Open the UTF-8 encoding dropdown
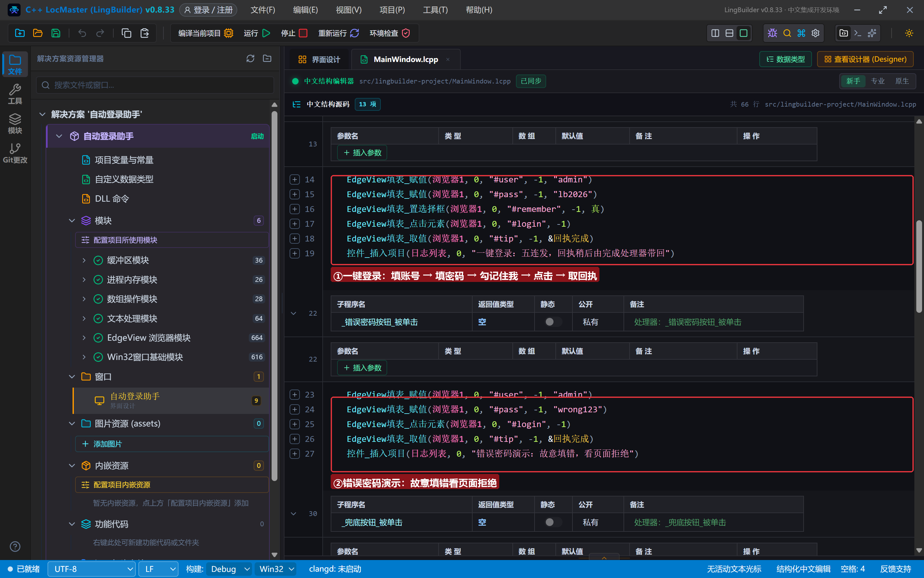 click(91, 569)
